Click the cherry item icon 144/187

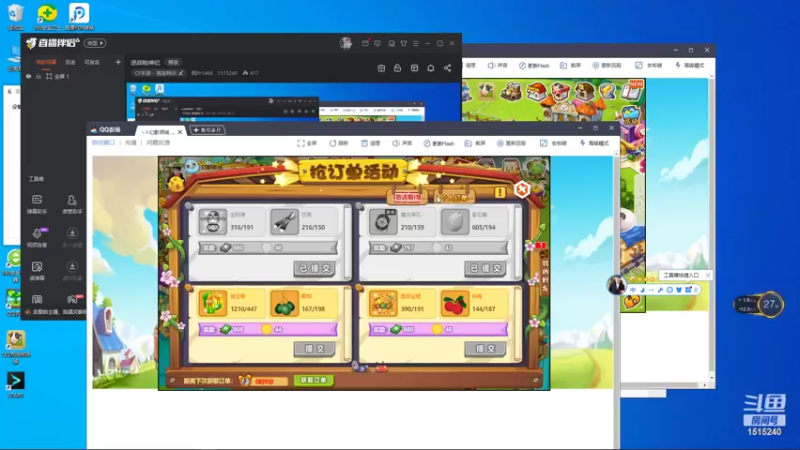click(454, 304)
